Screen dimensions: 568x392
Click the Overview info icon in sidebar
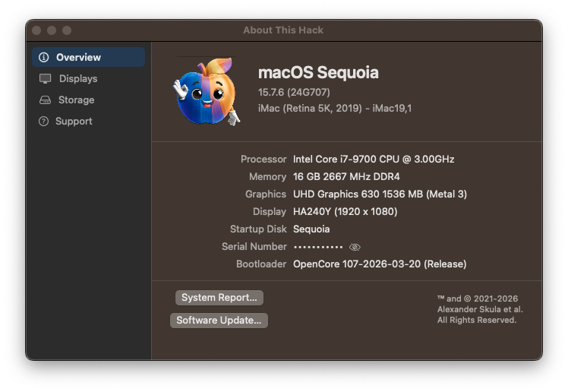coord(44,57)
